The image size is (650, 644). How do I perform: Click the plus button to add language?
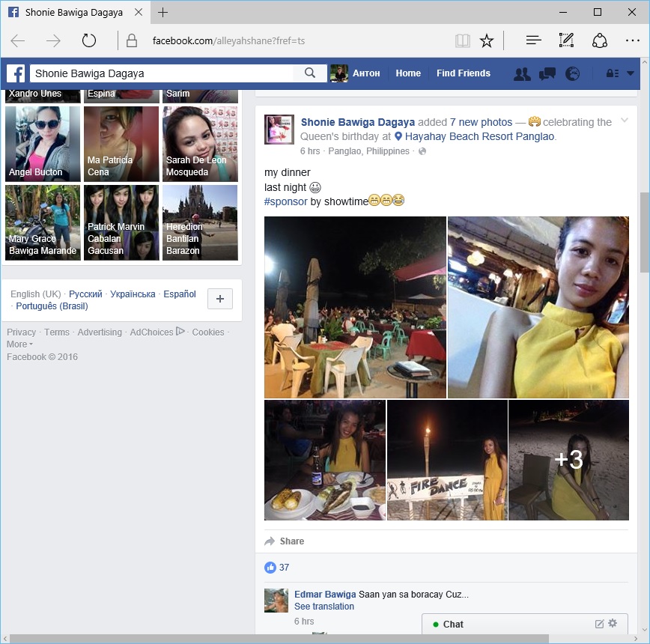pyautogui.click(x=219, y=299)
